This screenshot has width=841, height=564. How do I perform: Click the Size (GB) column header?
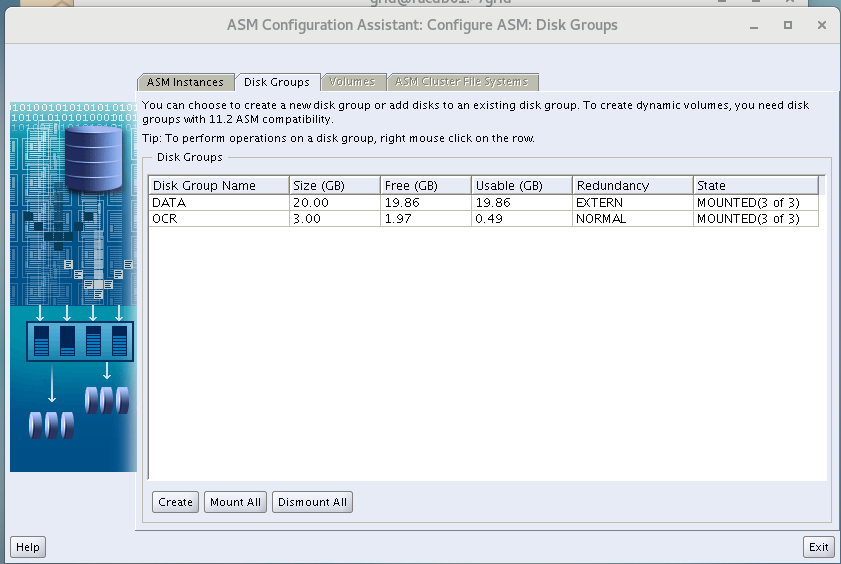pyautogui.click(x=335, y=185)
